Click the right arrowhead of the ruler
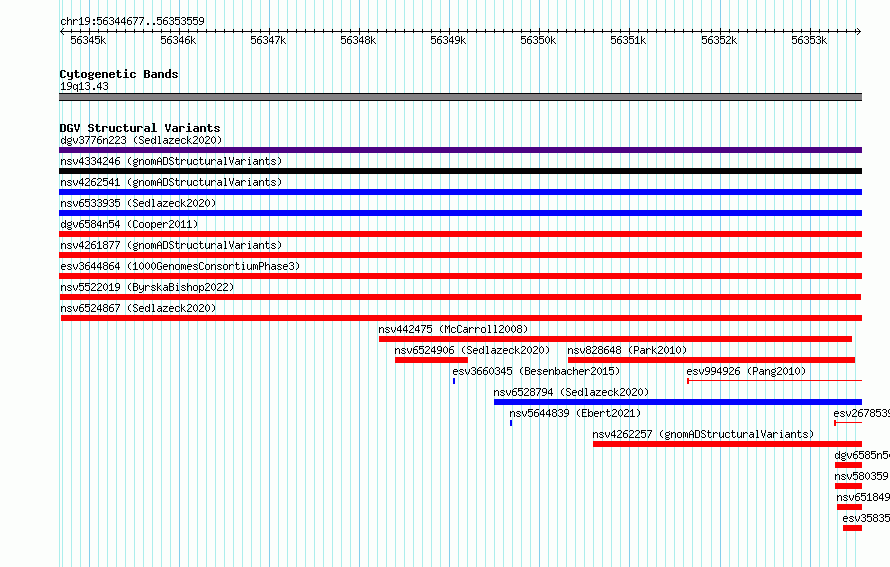Screen dimensions: 890x567 (859, 31)
